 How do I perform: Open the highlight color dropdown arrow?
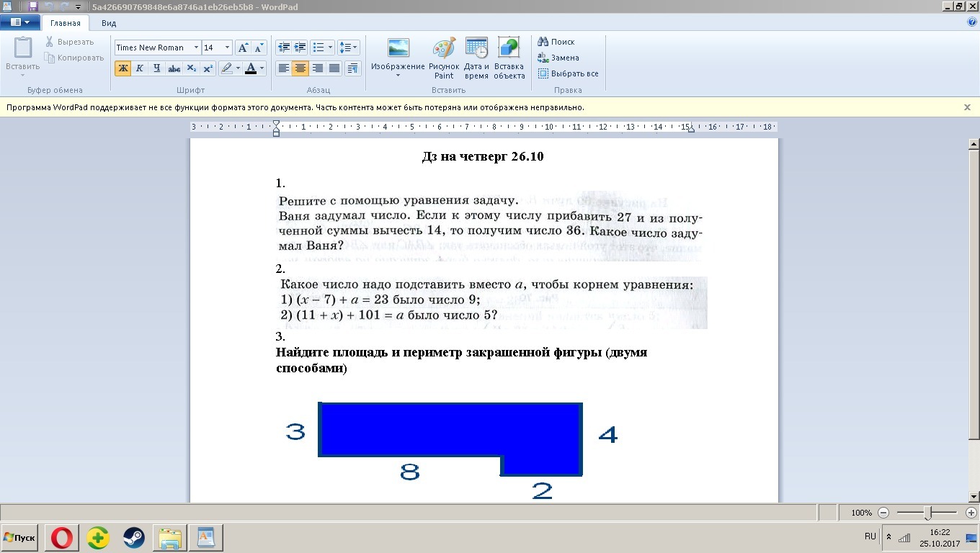coord(238,68)
